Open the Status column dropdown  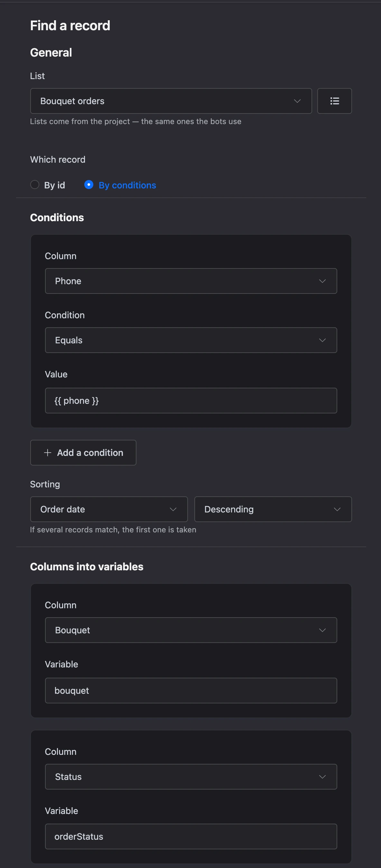[x=191, y=777]
